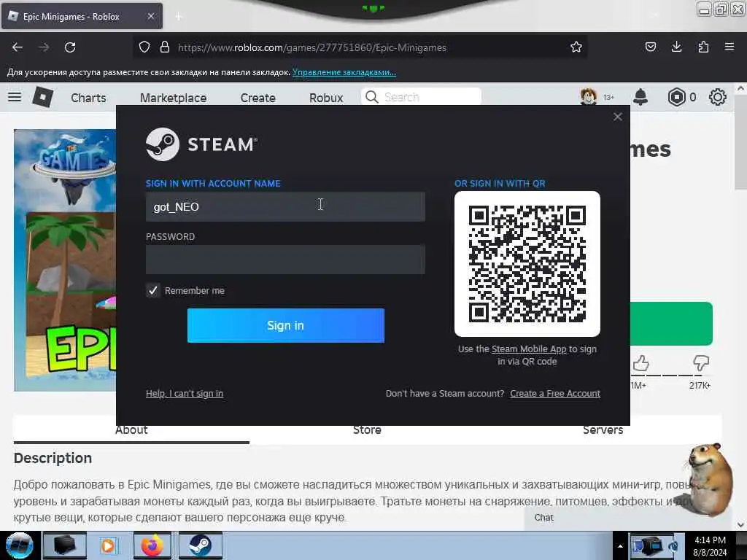
Task: Click the Steam Sign in button
Action: (x=286, y=325)
